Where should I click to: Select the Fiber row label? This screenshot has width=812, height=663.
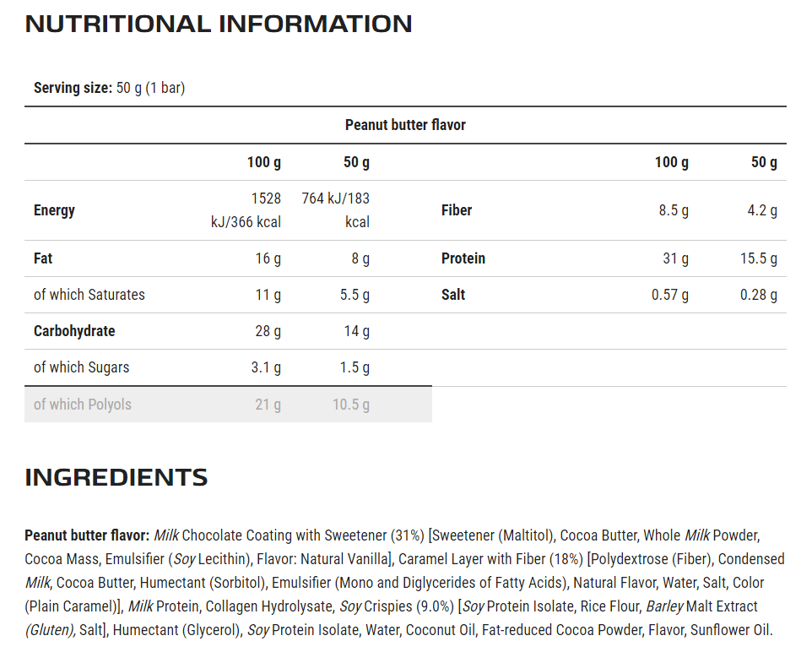point(457,210)
